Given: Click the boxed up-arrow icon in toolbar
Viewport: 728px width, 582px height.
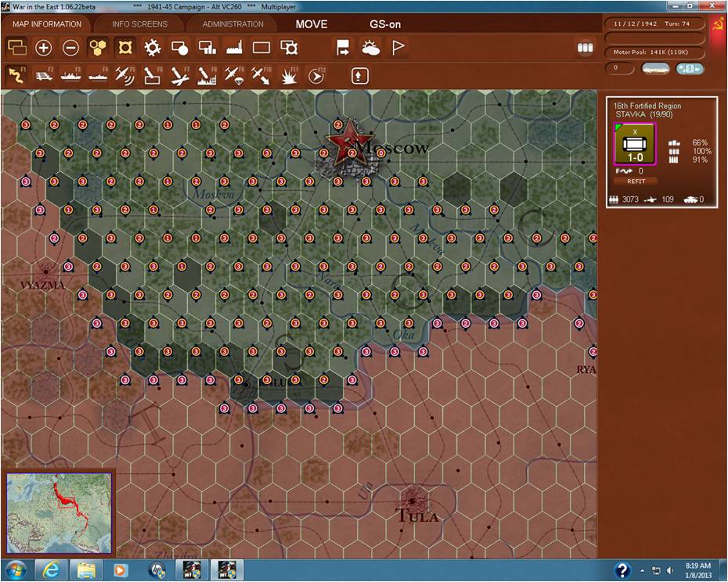Looking at the screenshot, I should coord(359,76).
